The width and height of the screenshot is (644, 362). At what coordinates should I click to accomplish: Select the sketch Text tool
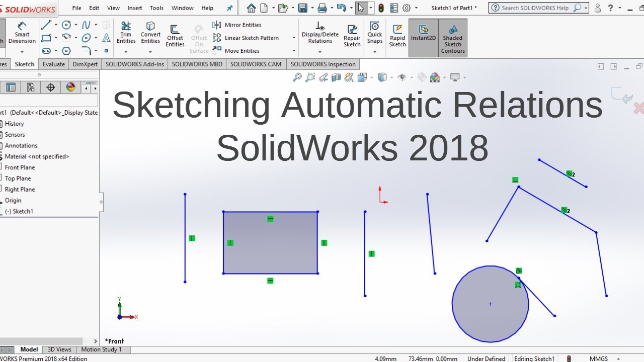click(106, 38)
